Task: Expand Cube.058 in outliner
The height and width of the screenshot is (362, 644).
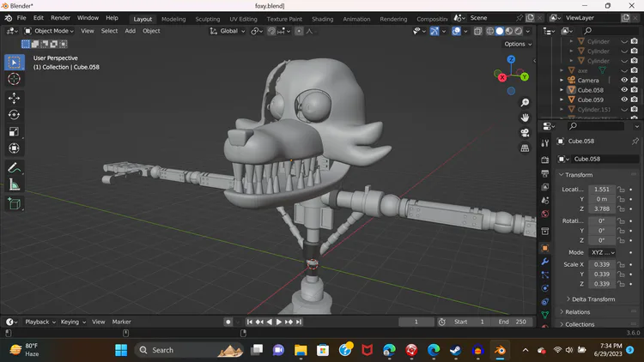Action: pos(562,90)
